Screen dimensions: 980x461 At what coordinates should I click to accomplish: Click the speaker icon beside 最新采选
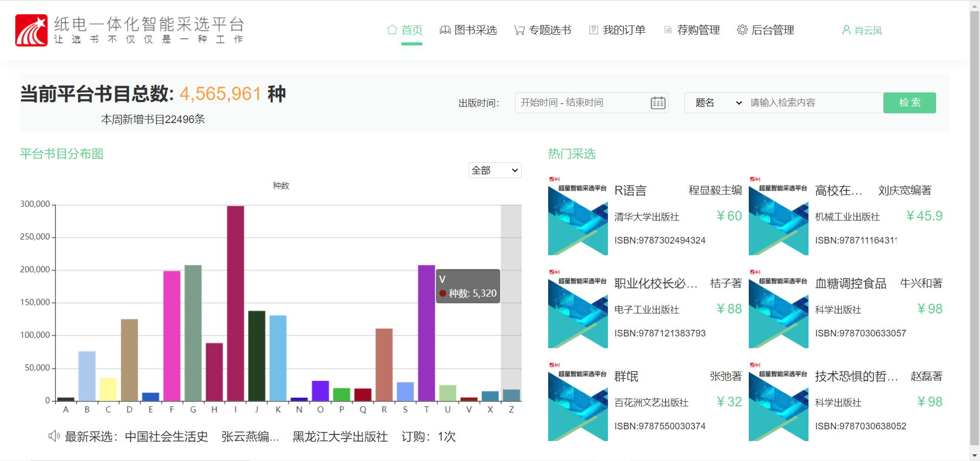coord(54,436)
